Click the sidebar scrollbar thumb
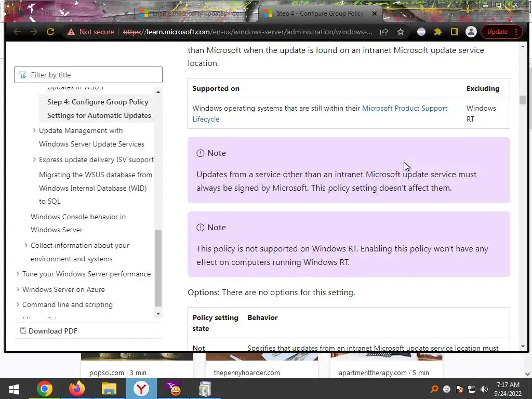532x399 pixels. point(158,268)
